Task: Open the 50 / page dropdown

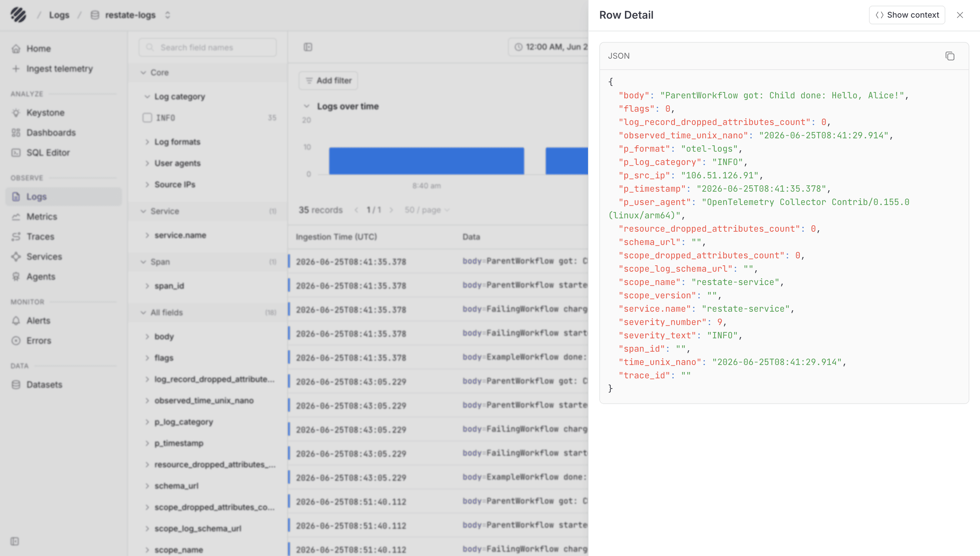Action: (x=427, y=210)
